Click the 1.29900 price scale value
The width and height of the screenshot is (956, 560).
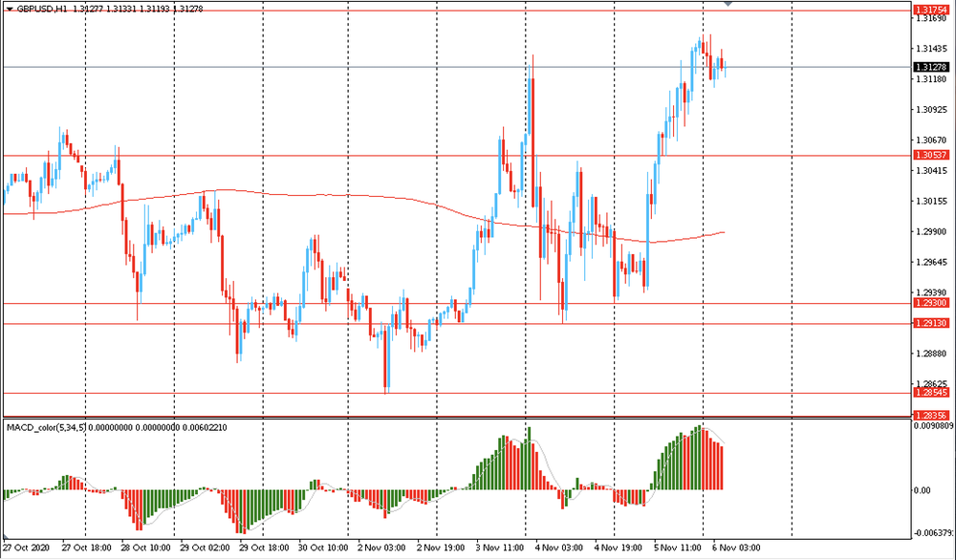[931, 231]
